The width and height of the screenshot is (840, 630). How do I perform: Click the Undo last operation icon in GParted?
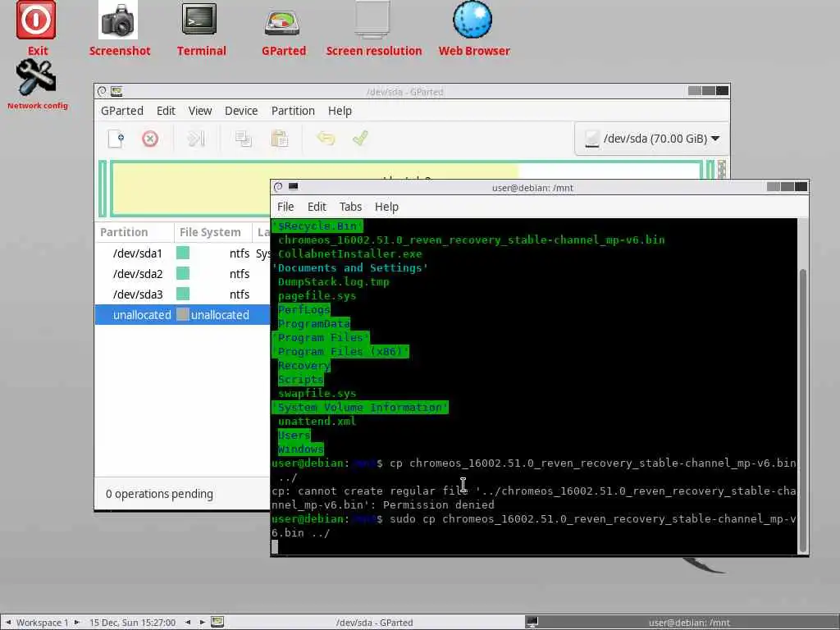(x=326, y=138)
